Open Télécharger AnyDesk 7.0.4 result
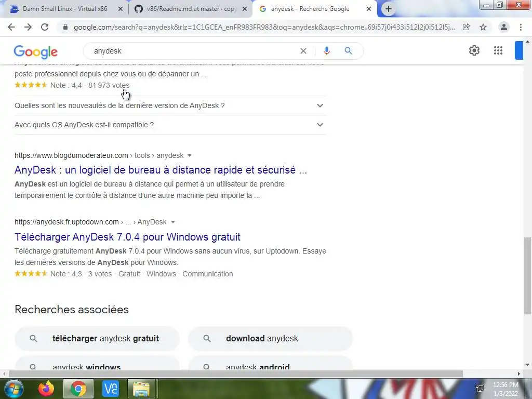 coord(128,237)
